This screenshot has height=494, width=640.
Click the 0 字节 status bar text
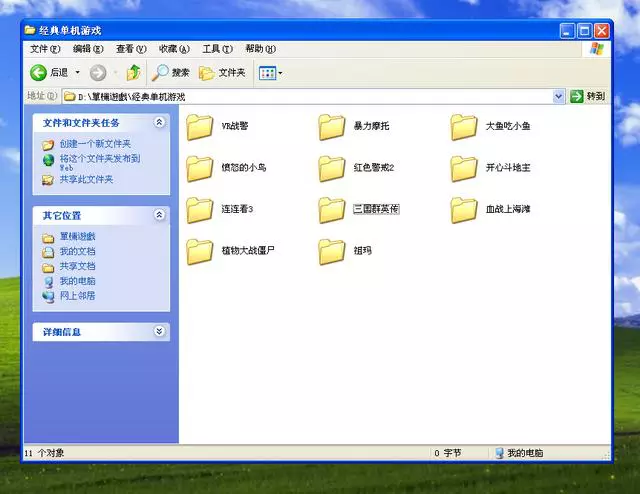click(448, 453)
